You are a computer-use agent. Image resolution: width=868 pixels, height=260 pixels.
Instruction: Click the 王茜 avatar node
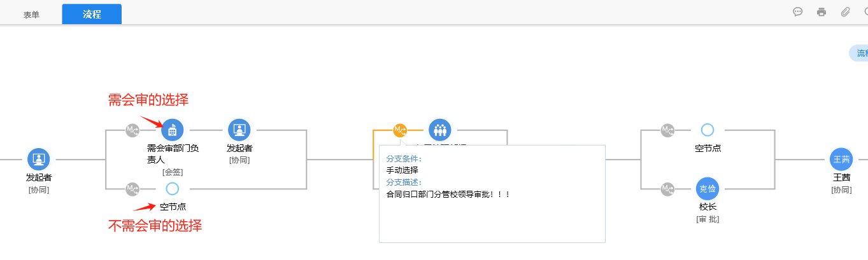click(841, 159)
